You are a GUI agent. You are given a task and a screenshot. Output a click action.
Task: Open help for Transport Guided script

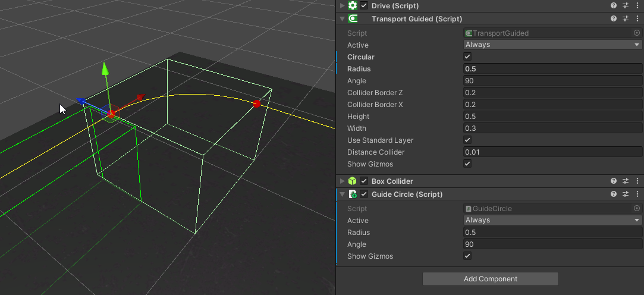coord(614,19)
